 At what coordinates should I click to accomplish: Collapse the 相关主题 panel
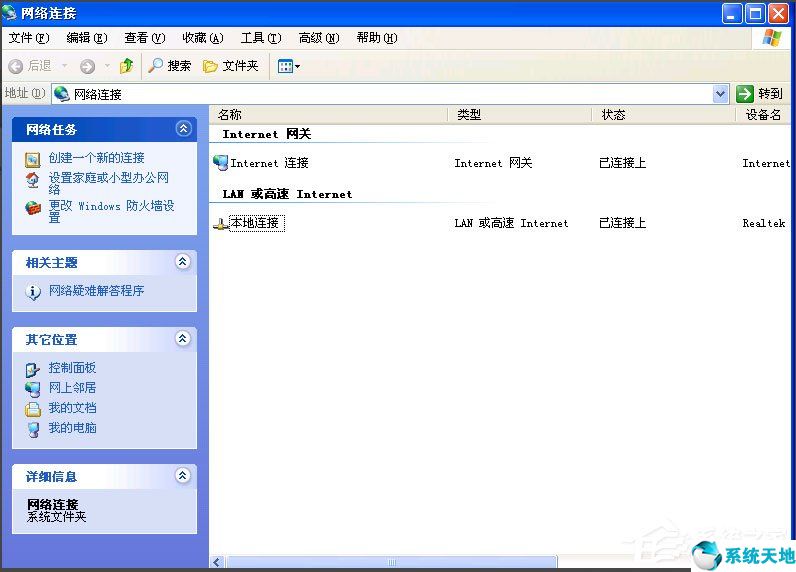183,261
